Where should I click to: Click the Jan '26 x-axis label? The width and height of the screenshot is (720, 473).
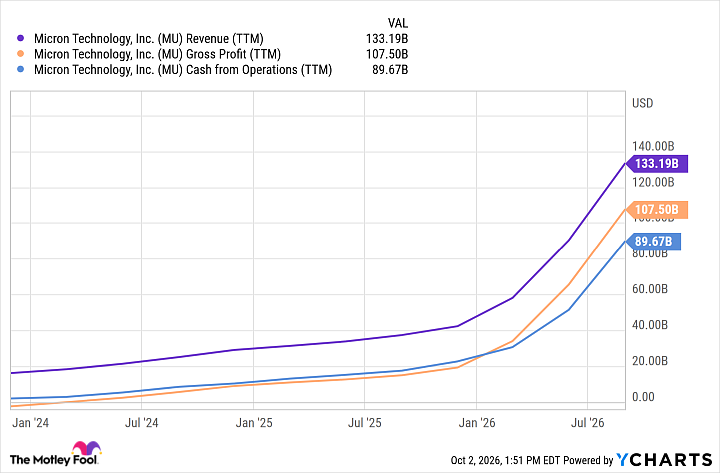click(x=477, y=422)
